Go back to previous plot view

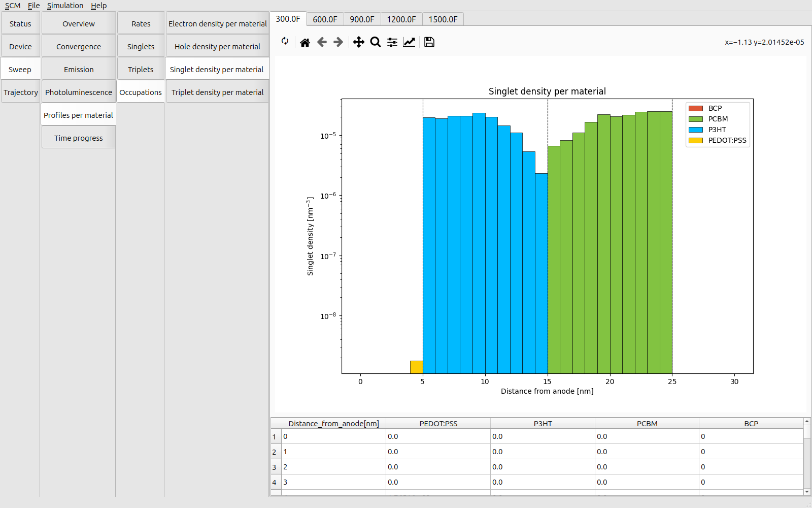322,42
